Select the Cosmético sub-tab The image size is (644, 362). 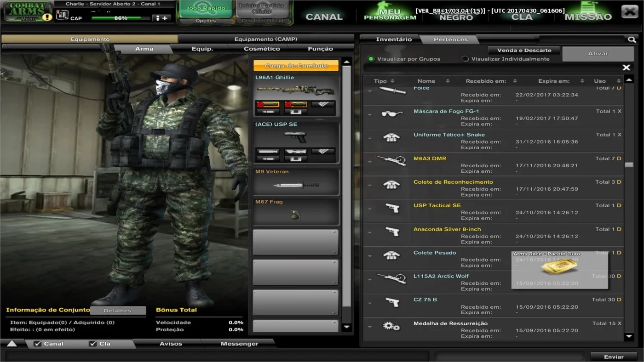coord(262,49)
